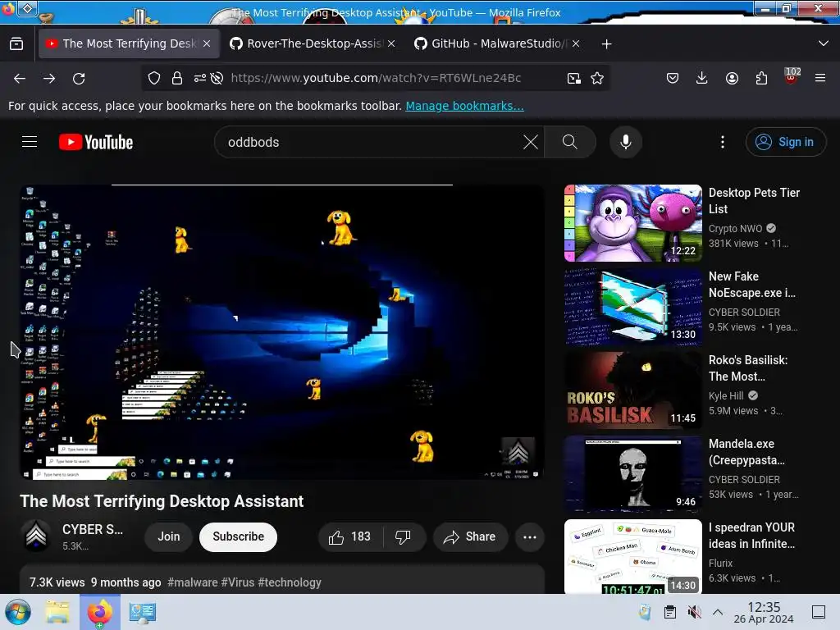The image size is (840, 630).
Task: Reload the current page
Action: pyautogui.click(x=79, y=78)
